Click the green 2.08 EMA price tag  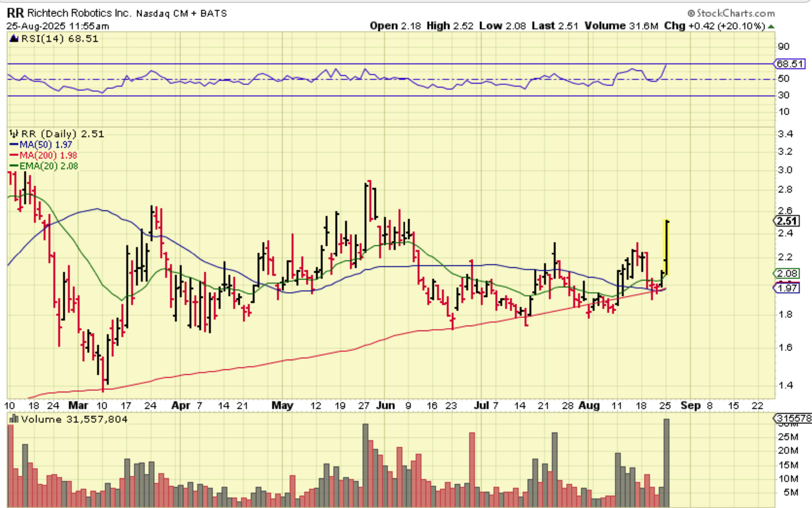click(x=787, y=273)
